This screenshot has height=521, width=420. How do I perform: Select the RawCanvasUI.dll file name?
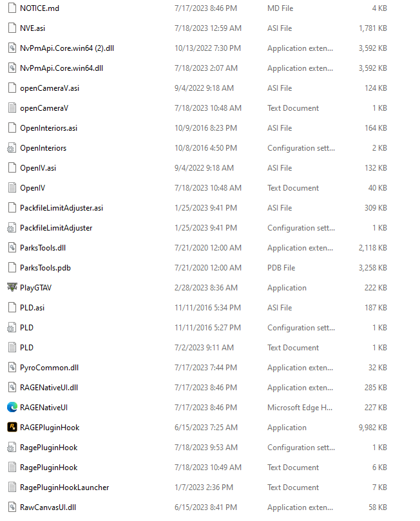coord(48,507)
